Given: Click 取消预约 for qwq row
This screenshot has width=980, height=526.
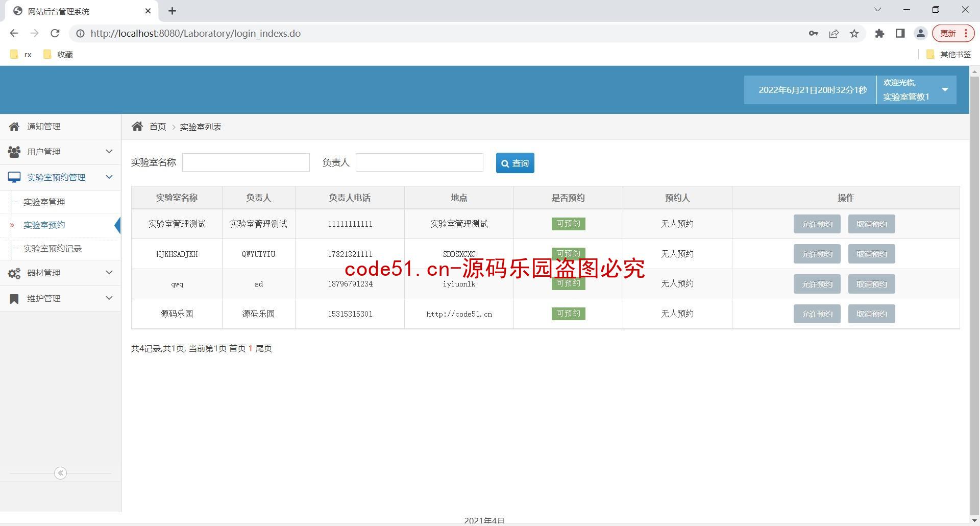Looking at the screenshot, I should (x=871, y=284).
